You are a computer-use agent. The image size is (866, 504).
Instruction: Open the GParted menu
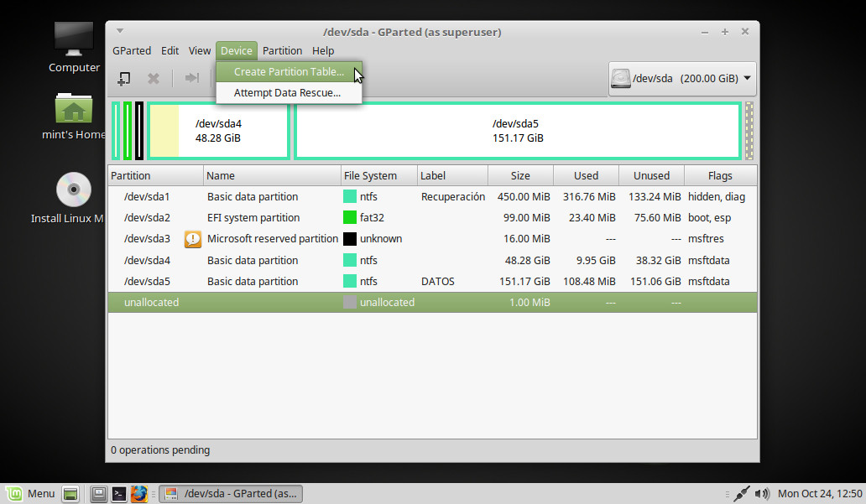coord(132,50)
